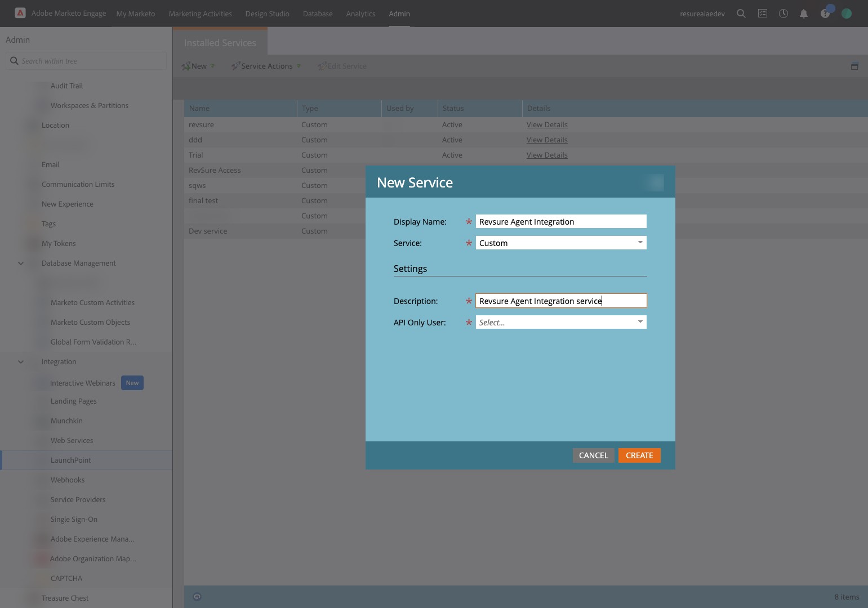Open Web Services

[72, 440]
